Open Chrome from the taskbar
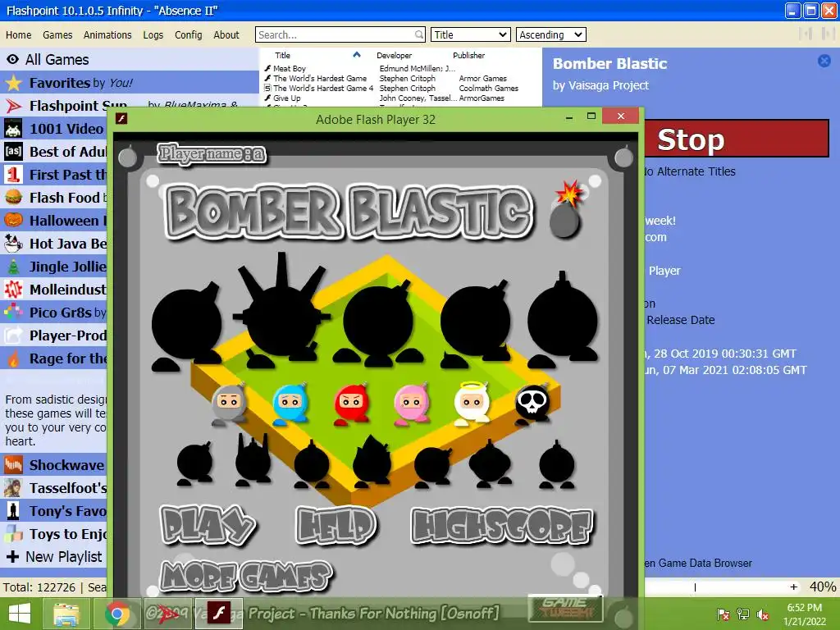The image size is (840, 630). pos(117,614)
